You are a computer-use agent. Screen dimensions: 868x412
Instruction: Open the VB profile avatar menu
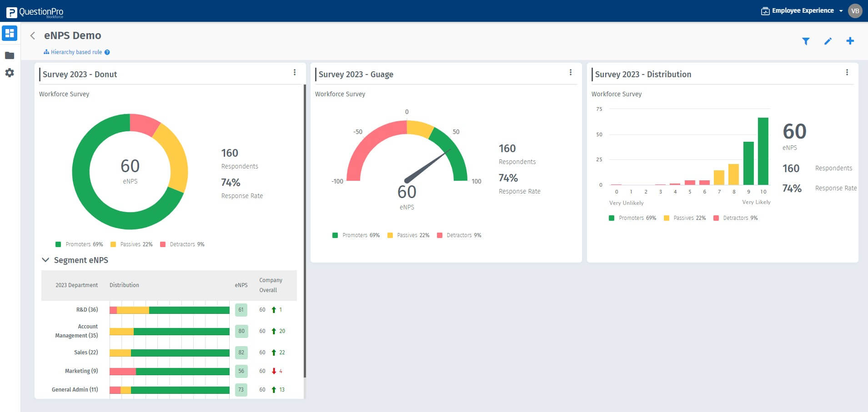(855, 10)
